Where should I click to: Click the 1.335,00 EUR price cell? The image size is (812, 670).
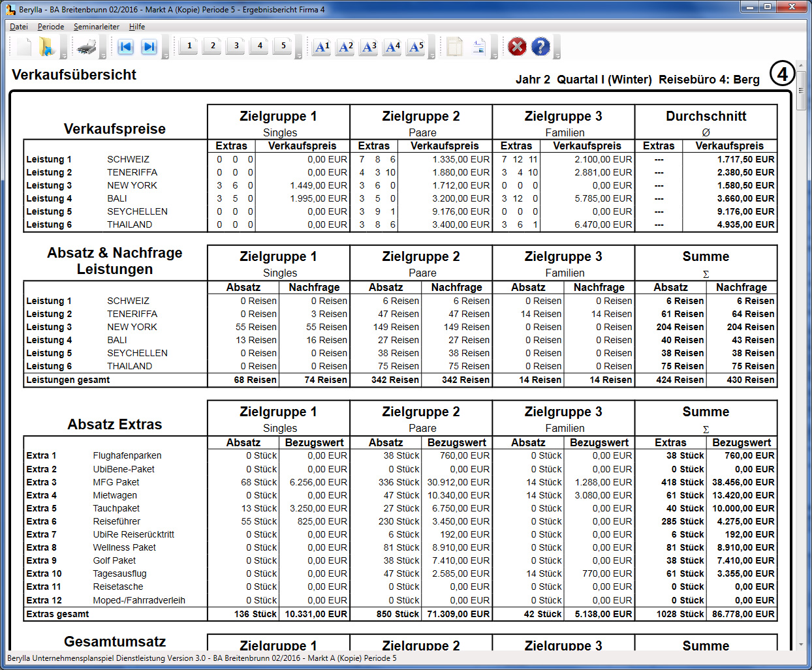point(461,159)
